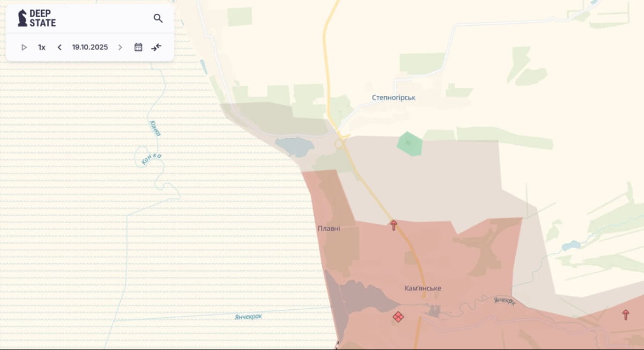
Task: Click the 19.10.2025 date text
Action: click(90, 47)
